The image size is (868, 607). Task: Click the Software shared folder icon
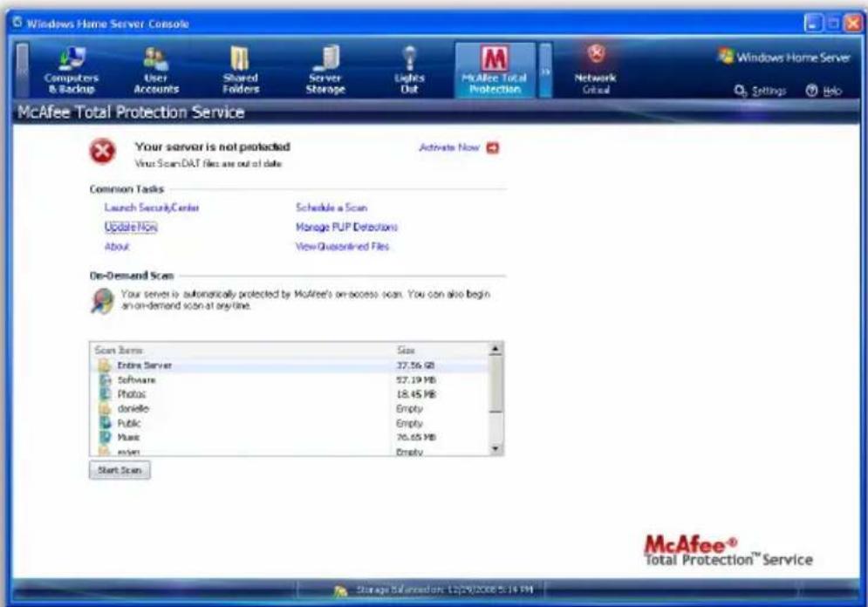pos(105,379)
